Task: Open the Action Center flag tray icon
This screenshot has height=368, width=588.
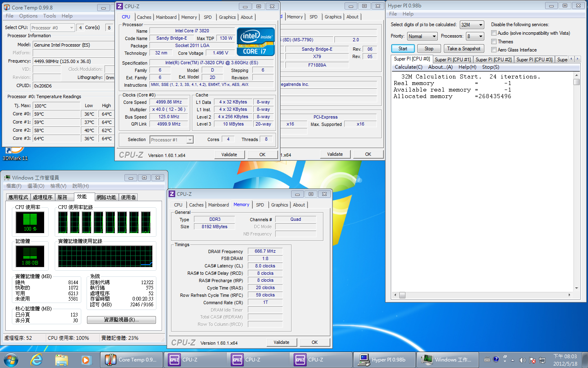Action: (x=532, y=360)
